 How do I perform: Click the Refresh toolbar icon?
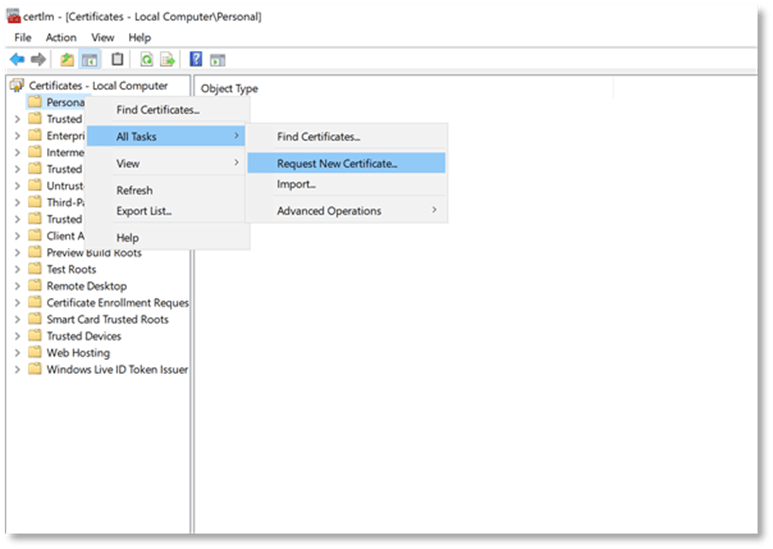(x=147, y=60)
